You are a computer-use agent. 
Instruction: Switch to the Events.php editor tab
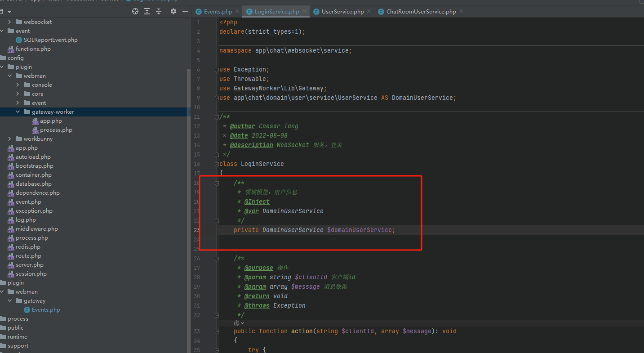218,12
